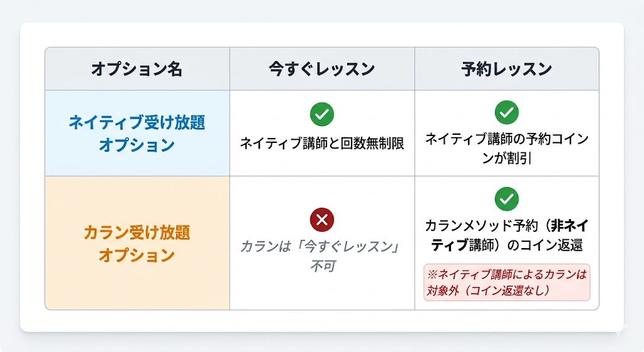Click green check for native instant lessons
Screen dimensions: 644x352
[322, 113]
